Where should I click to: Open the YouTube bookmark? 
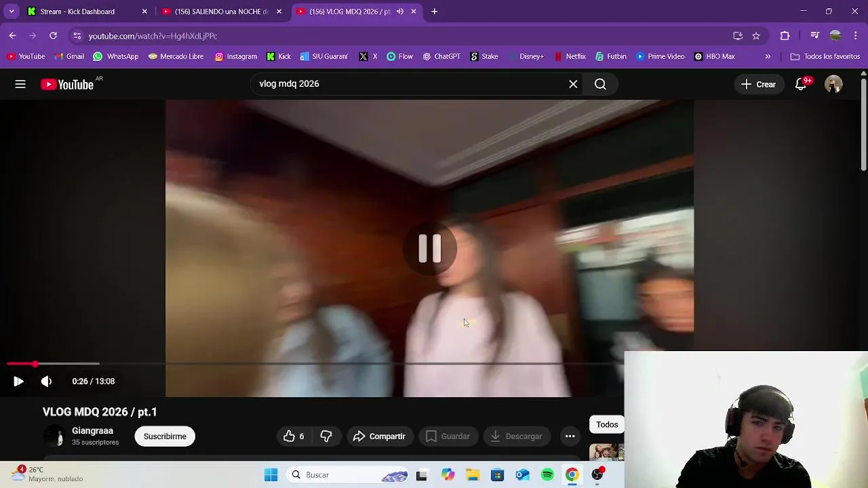26,56
